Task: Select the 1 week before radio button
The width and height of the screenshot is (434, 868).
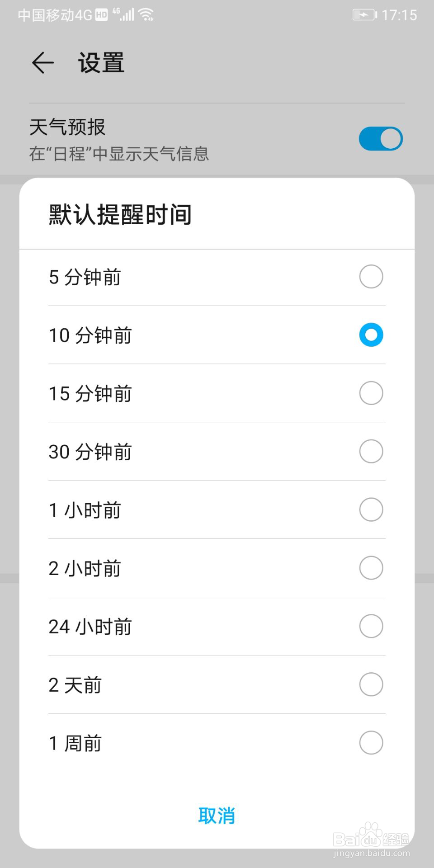Action: [371, 743]
